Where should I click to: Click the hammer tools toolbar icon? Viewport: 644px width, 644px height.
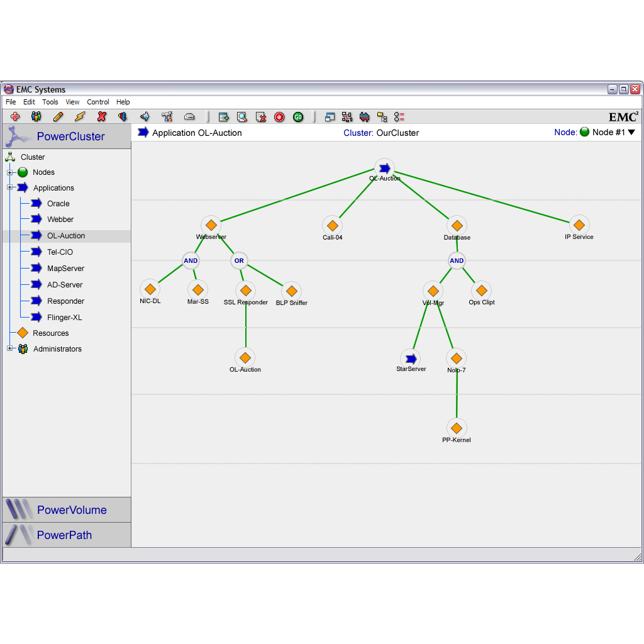point(167,116)
